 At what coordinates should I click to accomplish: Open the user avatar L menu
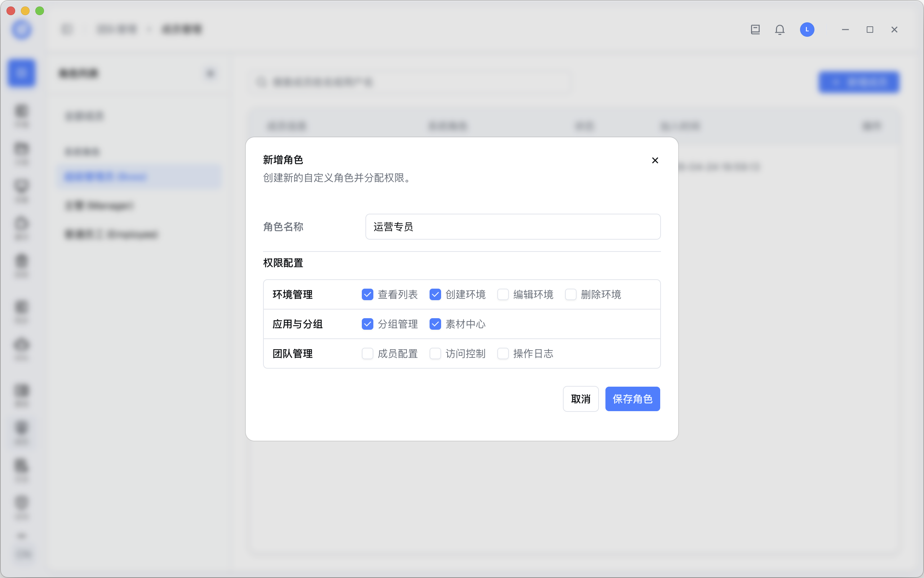point(807,30)
